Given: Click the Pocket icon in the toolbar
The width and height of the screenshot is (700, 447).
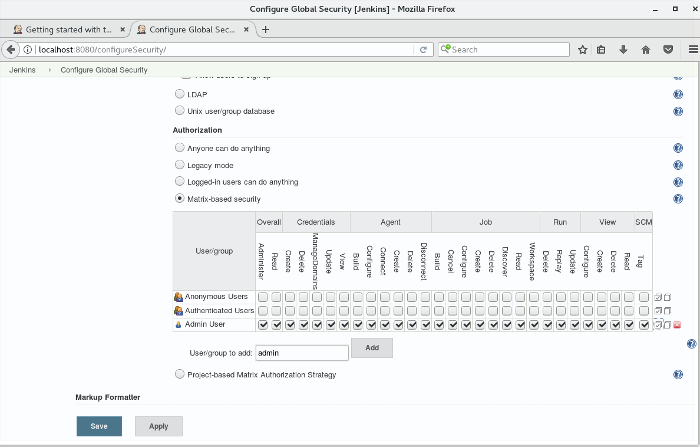Looking at the screenshot, I should click(x=667, y=49).
